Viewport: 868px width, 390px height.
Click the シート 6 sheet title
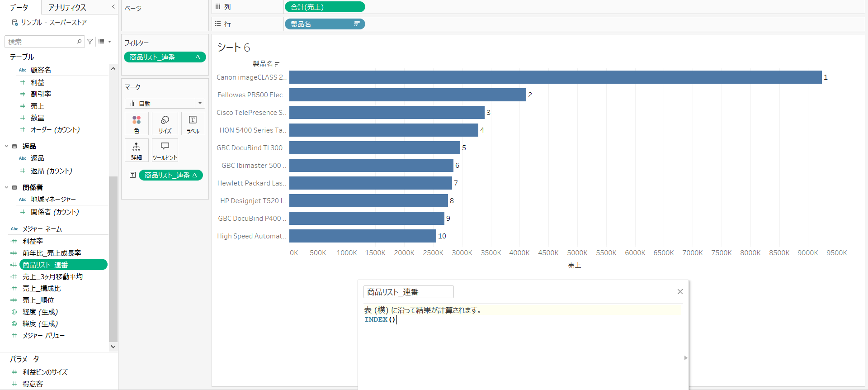click(x=233, y=48)
